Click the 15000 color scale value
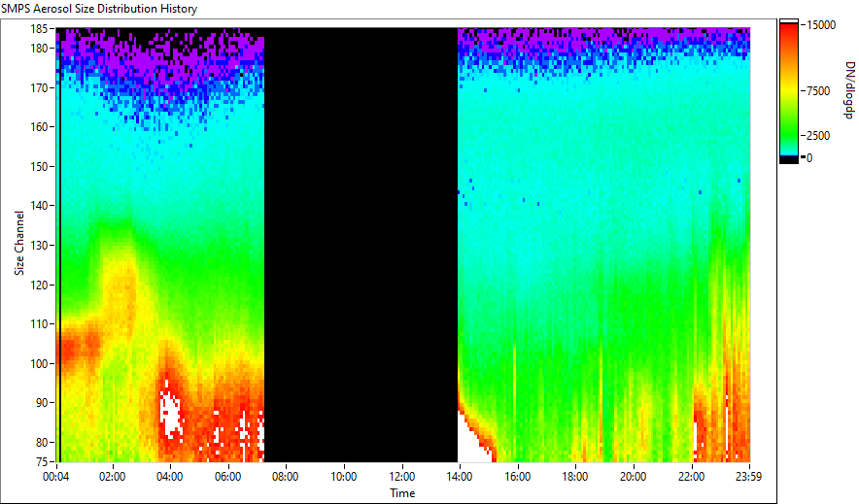This screenshot has width=859, height=504. 821,25
